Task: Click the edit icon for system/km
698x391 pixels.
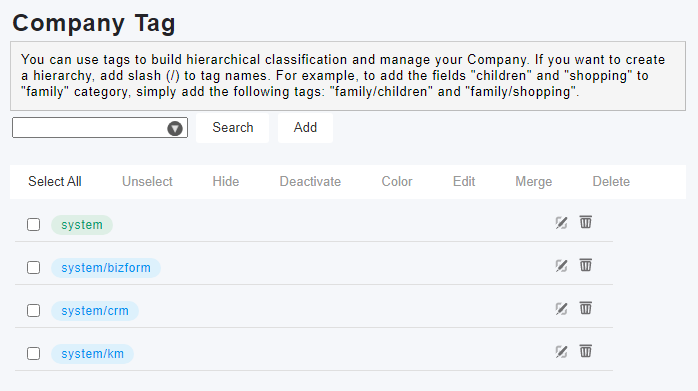Action: [561, 352]
